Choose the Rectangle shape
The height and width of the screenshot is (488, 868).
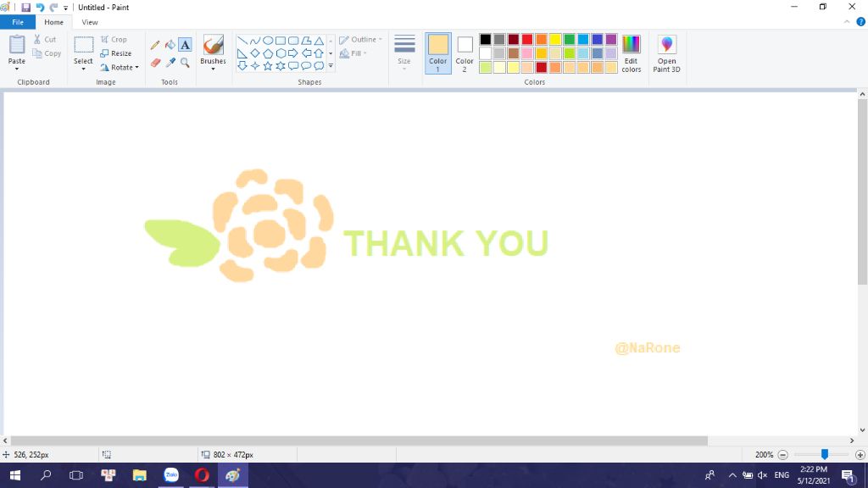tap(281, 41)
